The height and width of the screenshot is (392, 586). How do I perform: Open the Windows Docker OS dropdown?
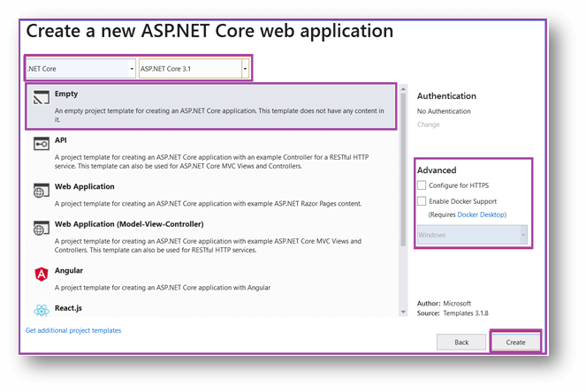click(472, 235)
